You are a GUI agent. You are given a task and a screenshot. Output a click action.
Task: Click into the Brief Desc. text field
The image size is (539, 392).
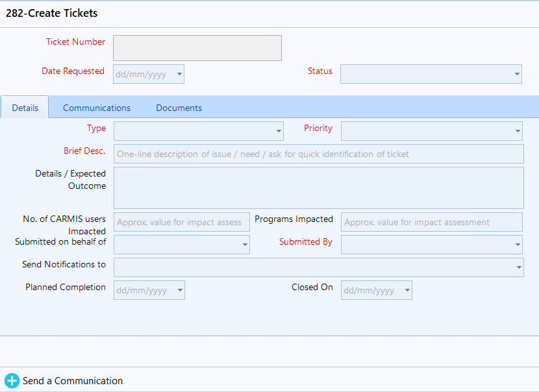(x=319, y=154)
